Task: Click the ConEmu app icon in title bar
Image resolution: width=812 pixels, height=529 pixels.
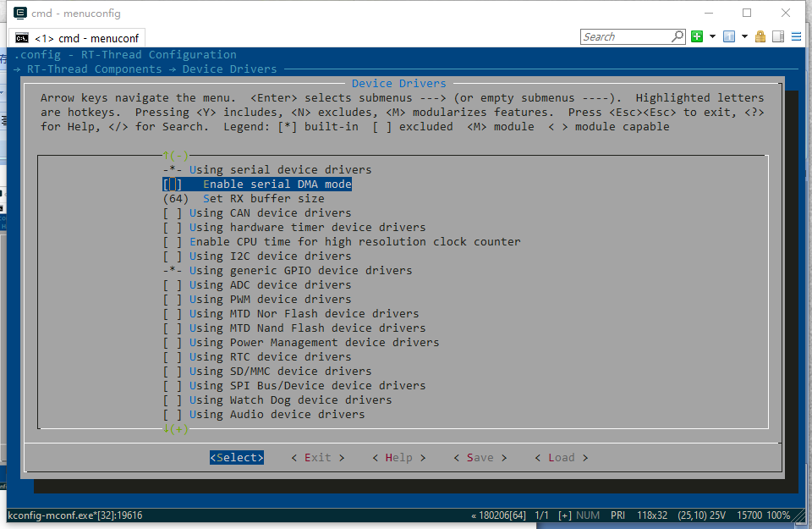Action: pos(19,13)
